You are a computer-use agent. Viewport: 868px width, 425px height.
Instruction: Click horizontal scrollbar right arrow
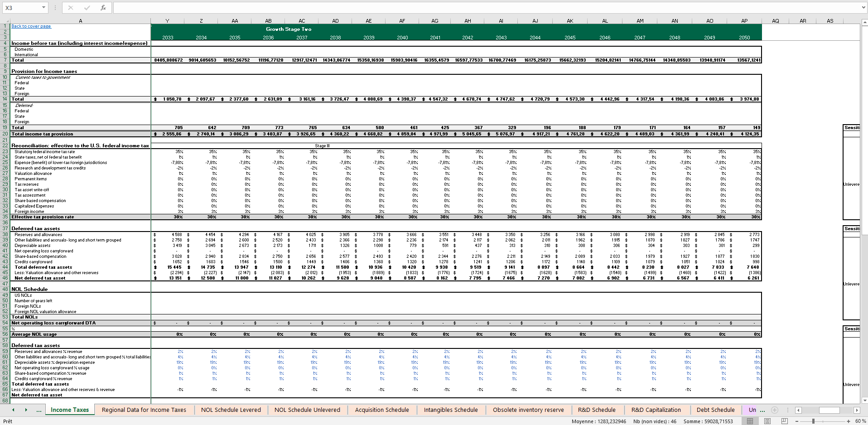pyautogui.click(x=857, y=410)
